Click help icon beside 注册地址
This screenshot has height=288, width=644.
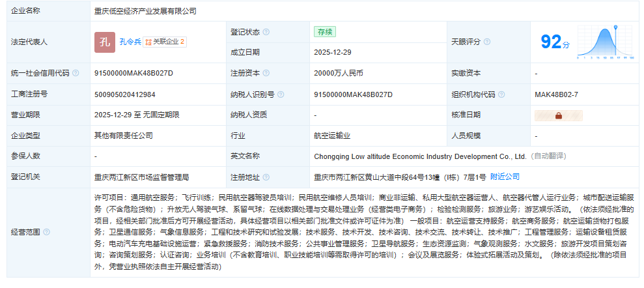[266, 177]
